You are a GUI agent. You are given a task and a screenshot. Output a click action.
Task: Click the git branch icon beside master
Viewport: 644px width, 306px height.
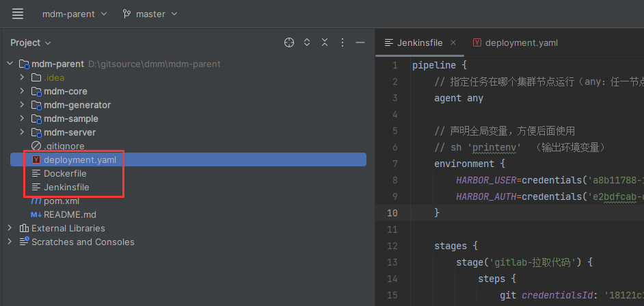126,14
